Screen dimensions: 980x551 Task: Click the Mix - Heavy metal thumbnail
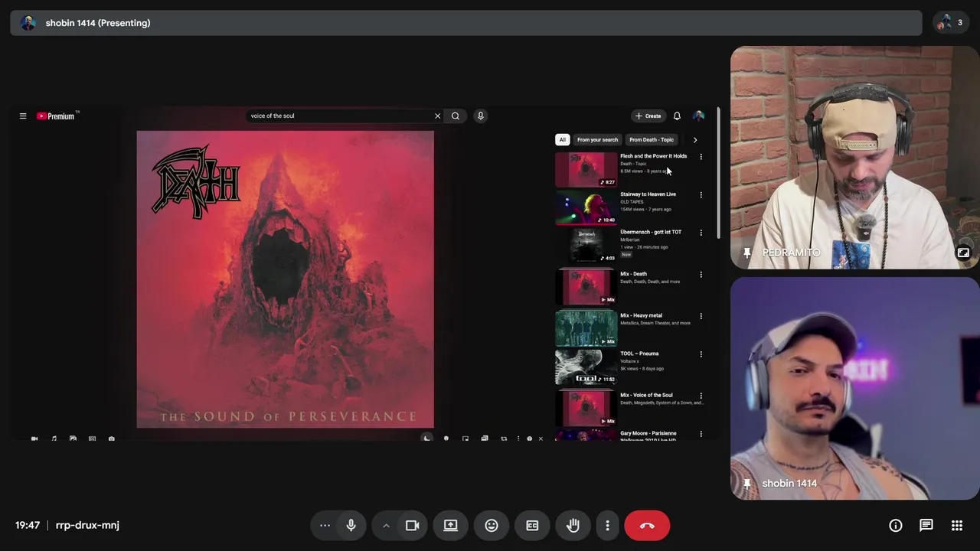click(586, 329)
